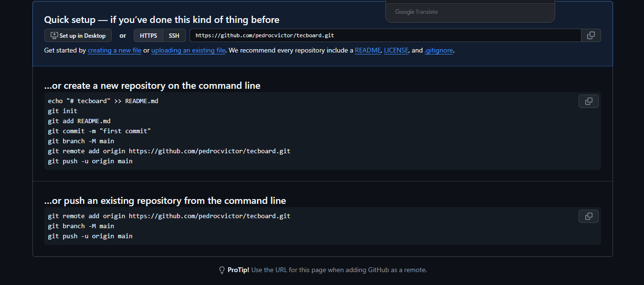Click the 'git commit -m "first commit"' line

pyautogui.click(x=99, y=131)
